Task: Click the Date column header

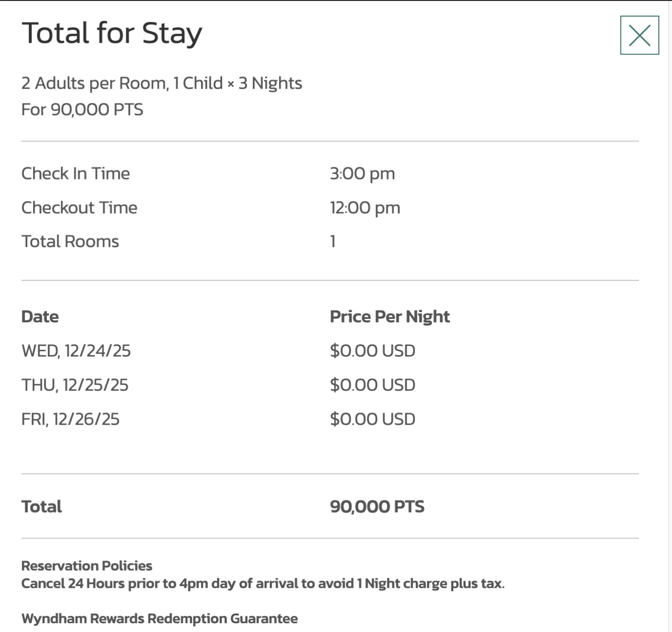Action: (40, 316)
